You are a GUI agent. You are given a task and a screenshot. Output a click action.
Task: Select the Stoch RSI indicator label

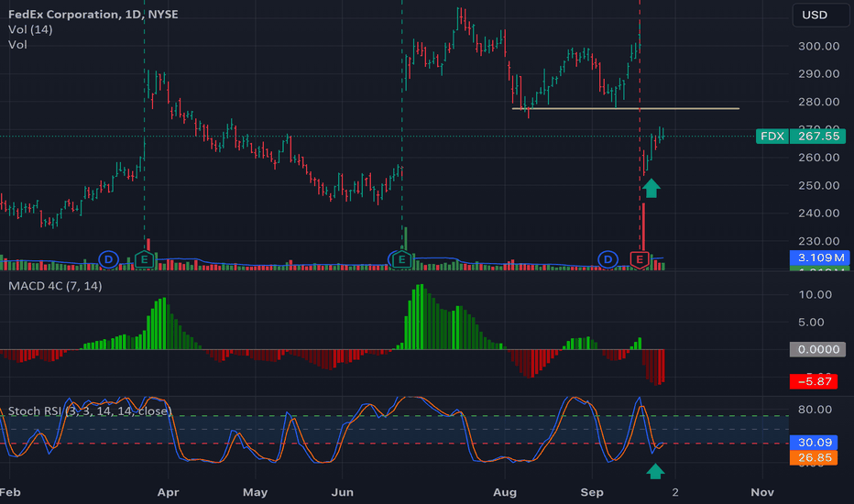pos(90,411)
